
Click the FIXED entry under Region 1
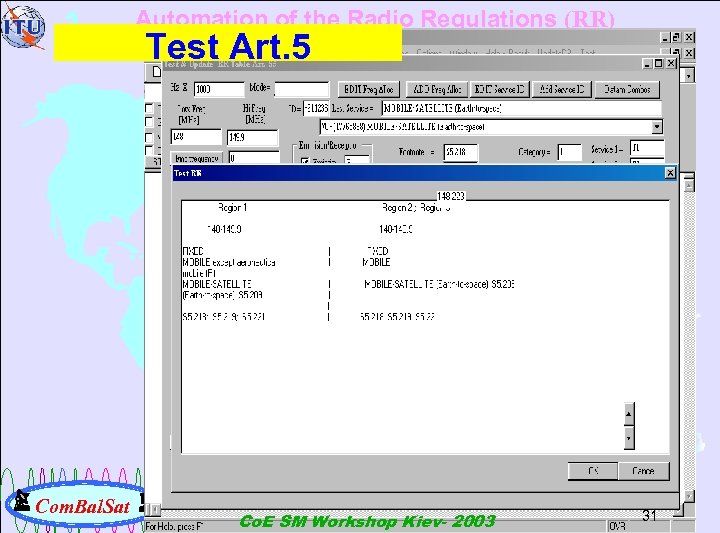point(193,251)
